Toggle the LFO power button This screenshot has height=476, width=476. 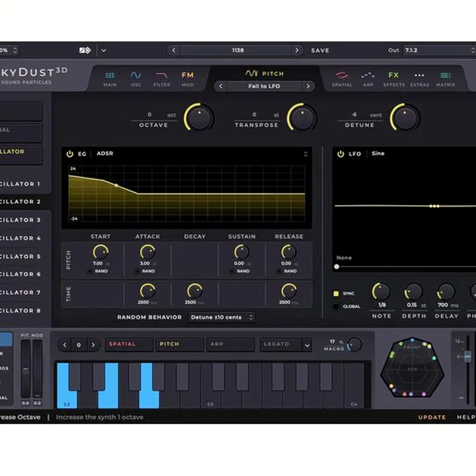[340, 153]
